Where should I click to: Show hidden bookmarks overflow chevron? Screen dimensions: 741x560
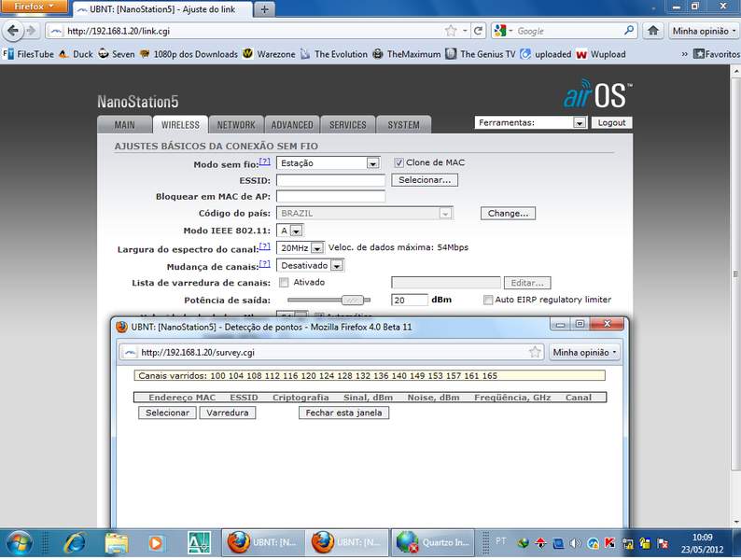click(x=684, y=54)
